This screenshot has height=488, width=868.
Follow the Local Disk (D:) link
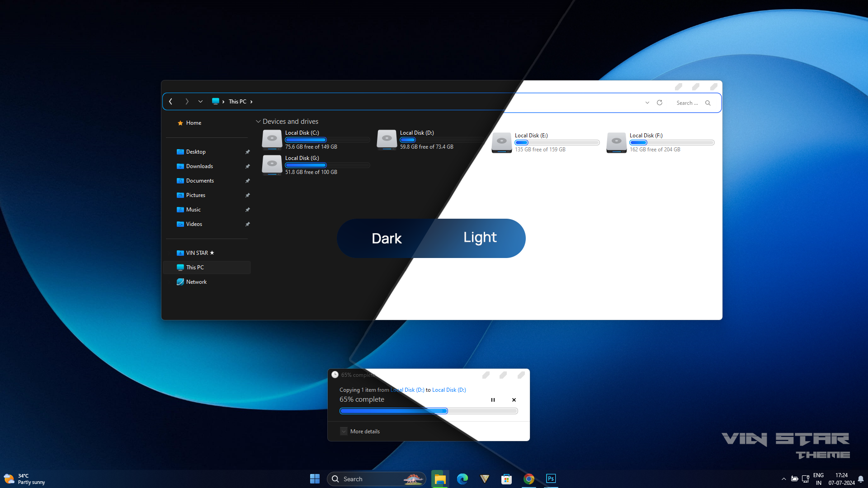tap(407, 389)
